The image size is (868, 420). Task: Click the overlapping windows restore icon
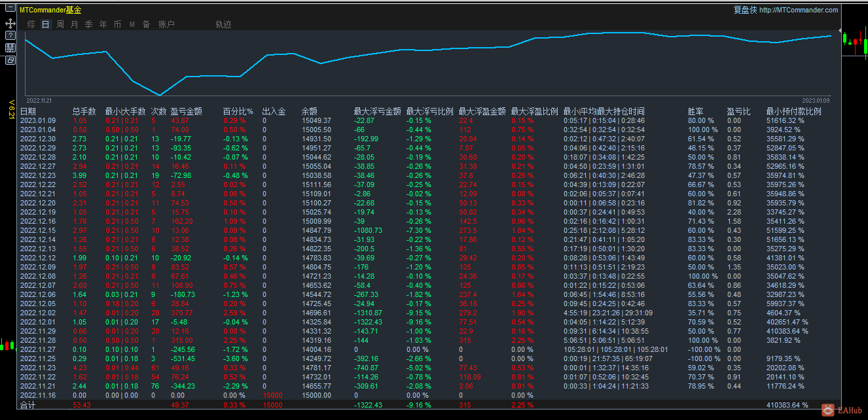coord(10,60)
